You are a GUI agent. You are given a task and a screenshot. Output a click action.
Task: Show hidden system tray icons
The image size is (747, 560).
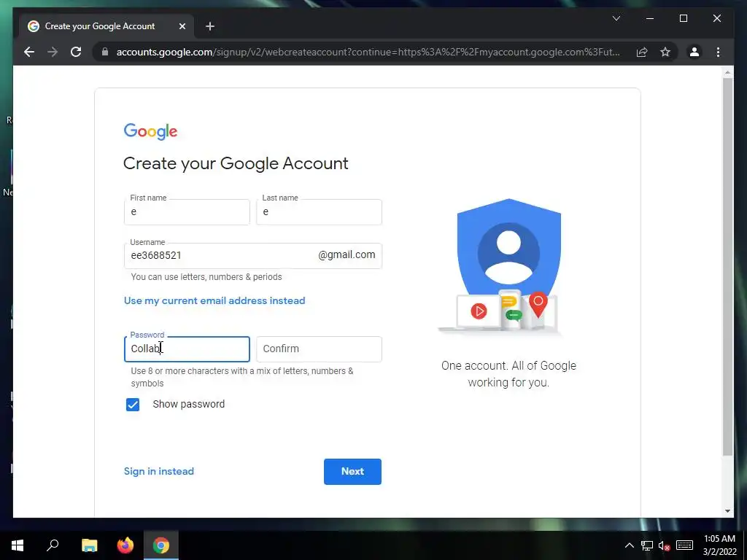(x=630, y=545)
